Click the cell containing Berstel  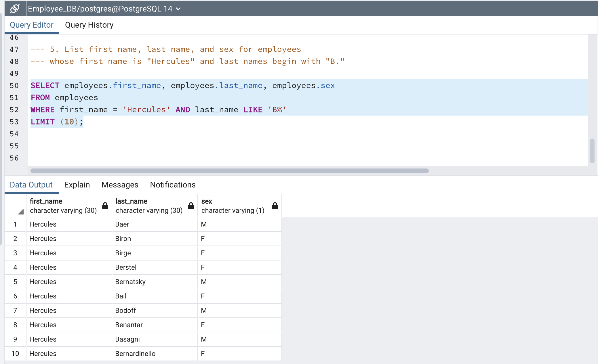click(x=155, y=267)
